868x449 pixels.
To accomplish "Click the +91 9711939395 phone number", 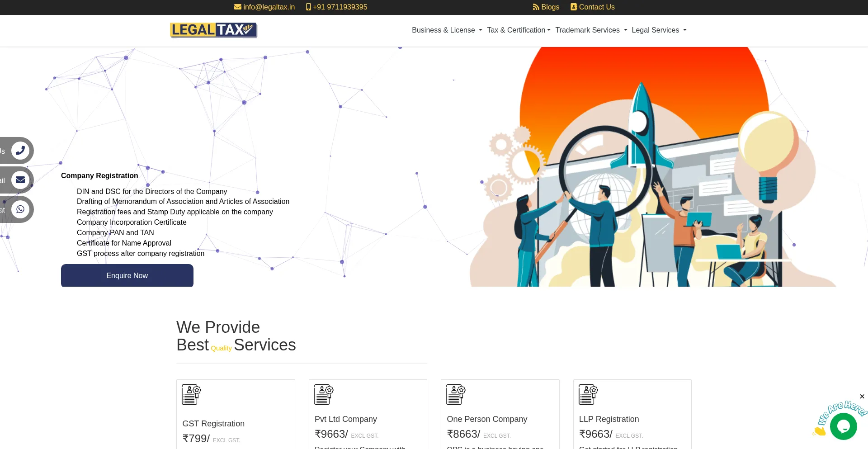I will coord(337,7).
